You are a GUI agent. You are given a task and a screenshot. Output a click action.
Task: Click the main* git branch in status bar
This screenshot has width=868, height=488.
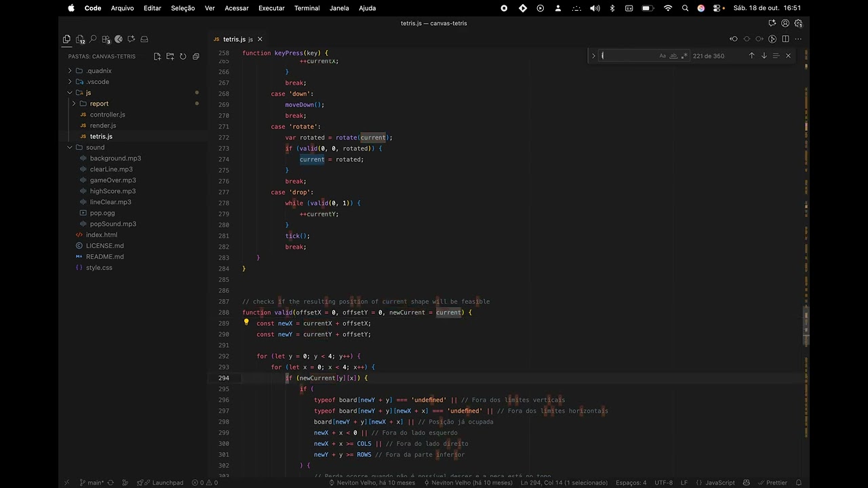click(x=92, y=483)
